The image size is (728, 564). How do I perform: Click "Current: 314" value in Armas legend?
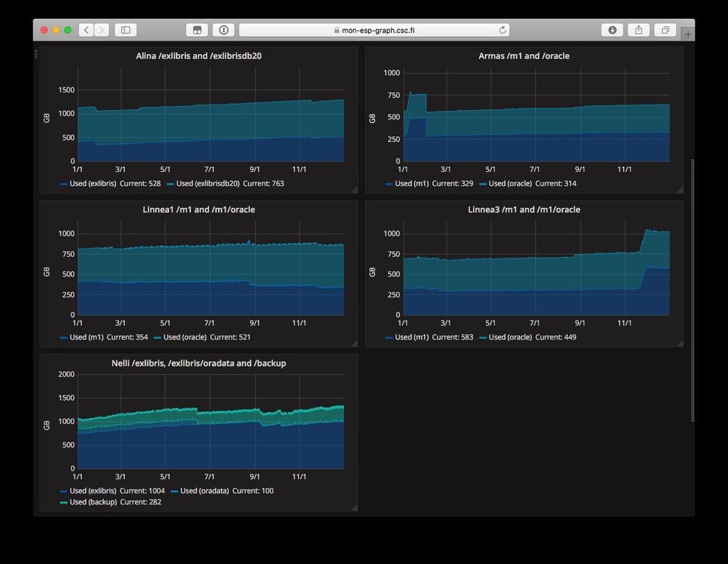tap(556, 184)
